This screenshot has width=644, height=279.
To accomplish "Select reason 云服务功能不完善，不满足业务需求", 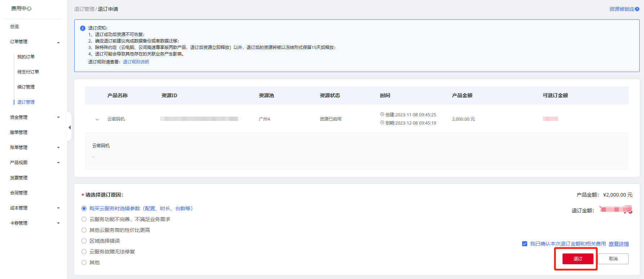I will point(84,219).
